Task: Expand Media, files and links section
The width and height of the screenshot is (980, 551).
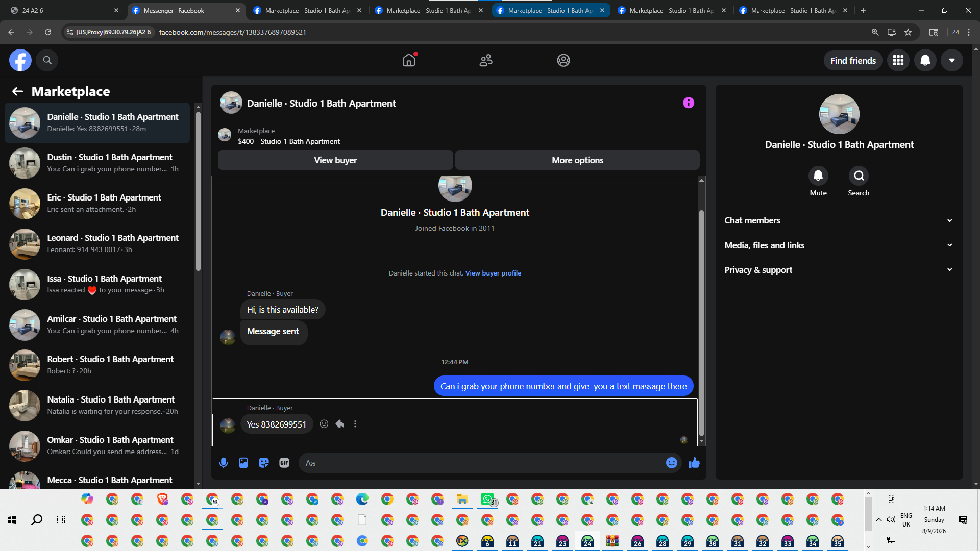Action: [x=839, y=245]
